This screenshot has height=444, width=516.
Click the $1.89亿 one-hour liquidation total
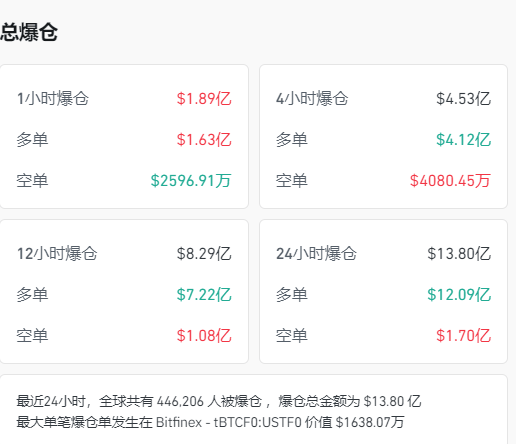click(204, 99)
